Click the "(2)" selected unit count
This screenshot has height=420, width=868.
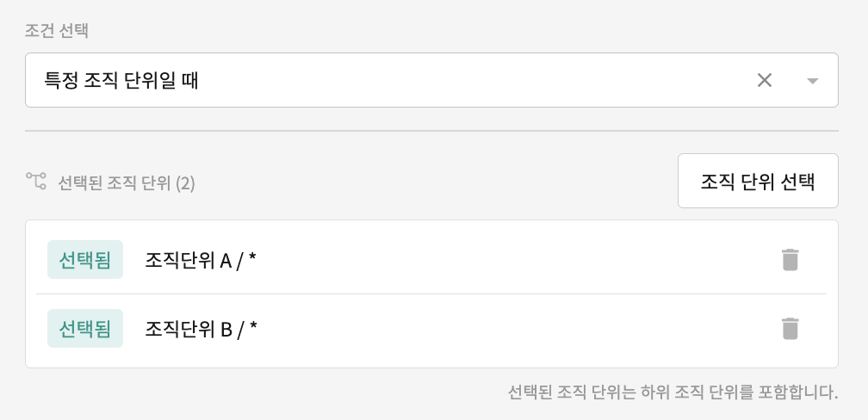click(x=186, y=182)
